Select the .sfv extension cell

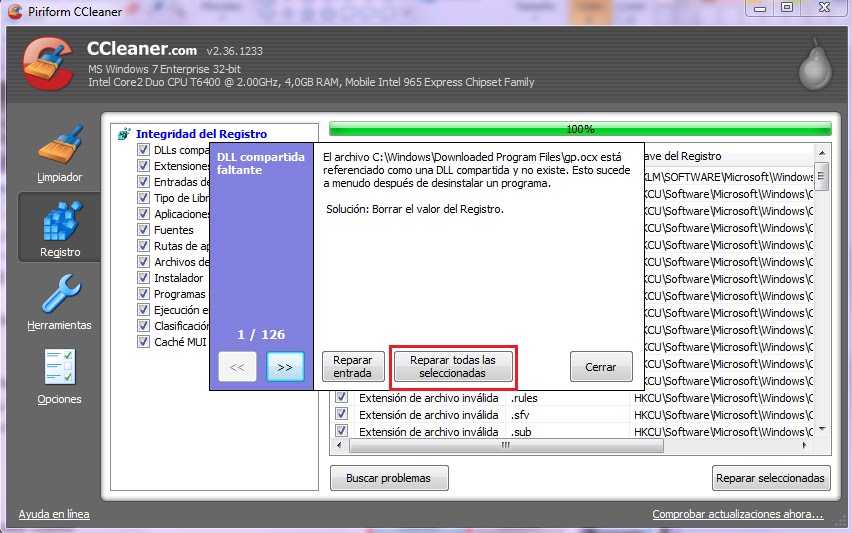[x=520, y=415]
